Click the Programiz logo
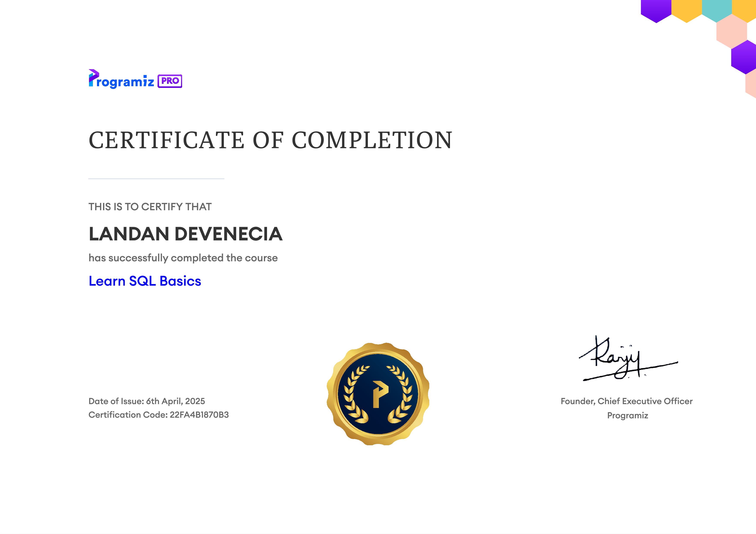Image resolution: width=756 pixels, height=534 pixels. pos(121,79)
